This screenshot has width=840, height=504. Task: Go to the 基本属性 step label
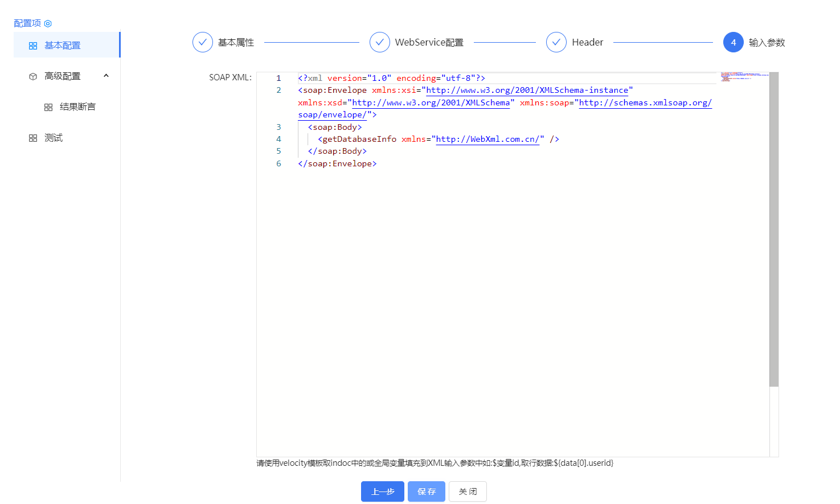[236, 42]
